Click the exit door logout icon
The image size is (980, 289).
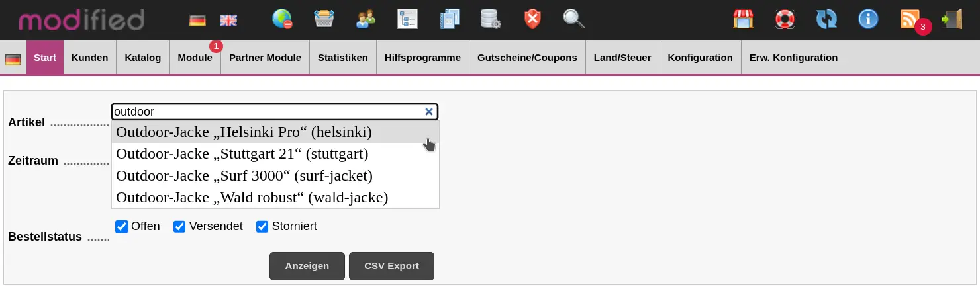[952, 19]
